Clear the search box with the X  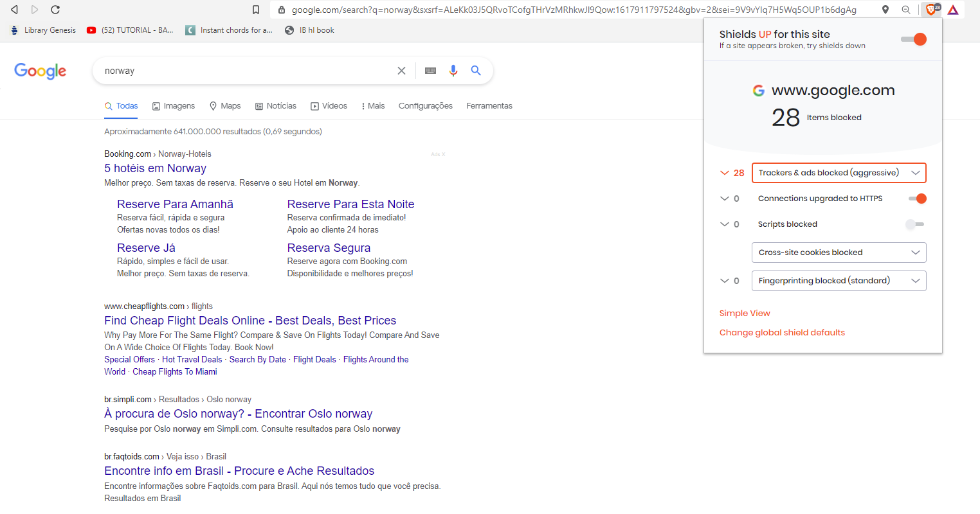pos(401,71)
